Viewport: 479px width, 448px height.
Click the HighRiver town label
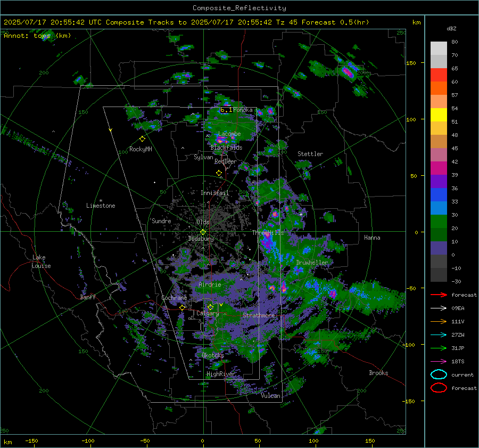click(x=221, y=374)
